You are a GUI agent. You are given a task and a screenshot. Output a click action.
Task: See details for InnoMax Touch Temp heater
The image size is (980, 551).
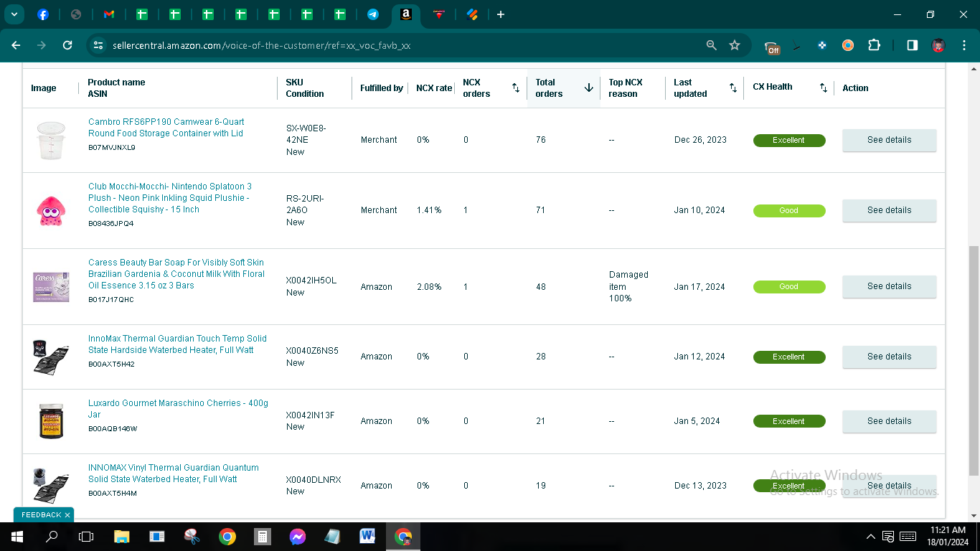click(889, 357)
